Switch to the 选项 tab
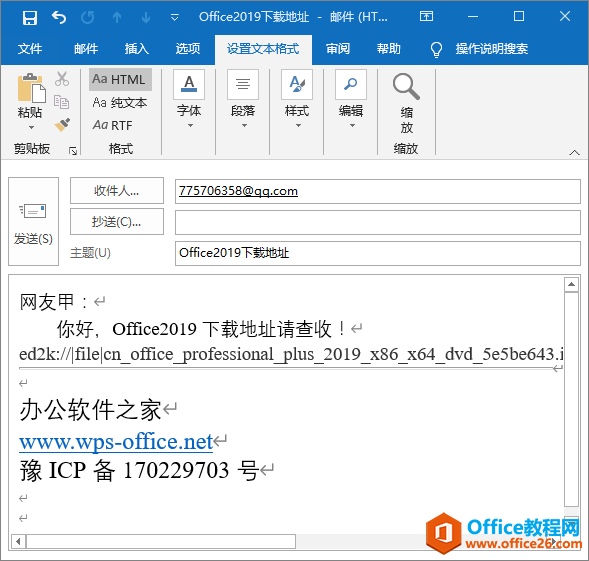Image resolution: width=589 pixels, height=561 pixels. tap(188, 49)
